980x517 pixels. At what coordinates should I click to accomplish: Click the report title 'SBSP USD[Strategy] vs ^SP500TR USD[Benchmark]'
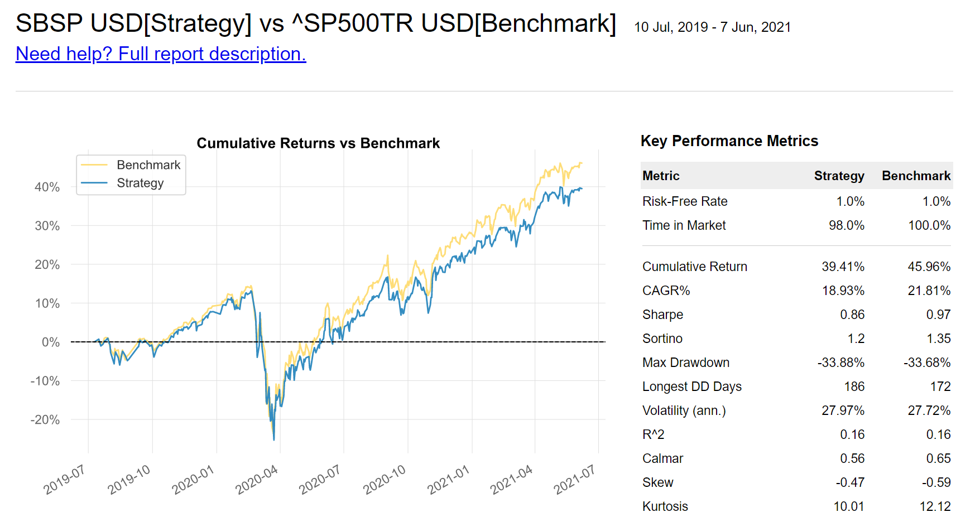click(x=316, y=23)
